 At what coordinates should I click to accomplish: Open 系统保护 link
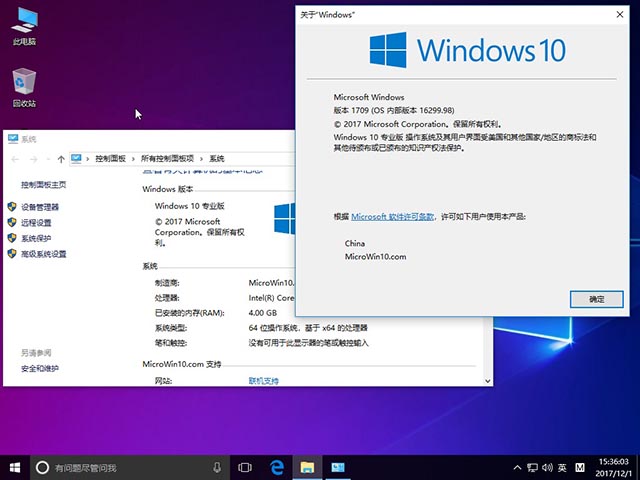pos(36,238)
